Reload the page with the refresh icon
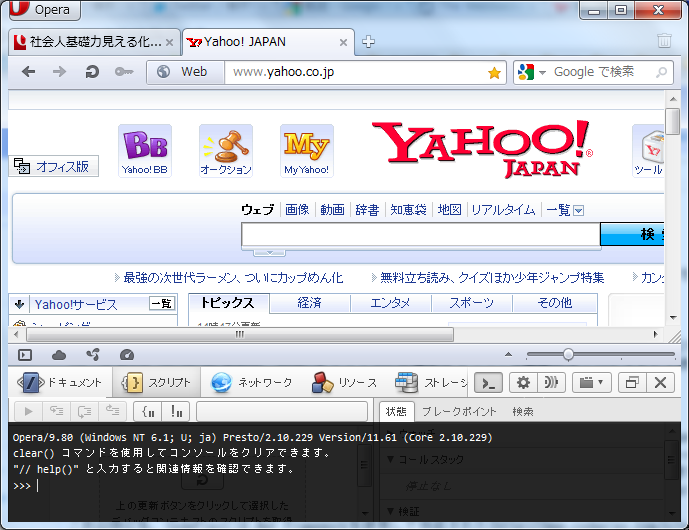 [92, 72]
